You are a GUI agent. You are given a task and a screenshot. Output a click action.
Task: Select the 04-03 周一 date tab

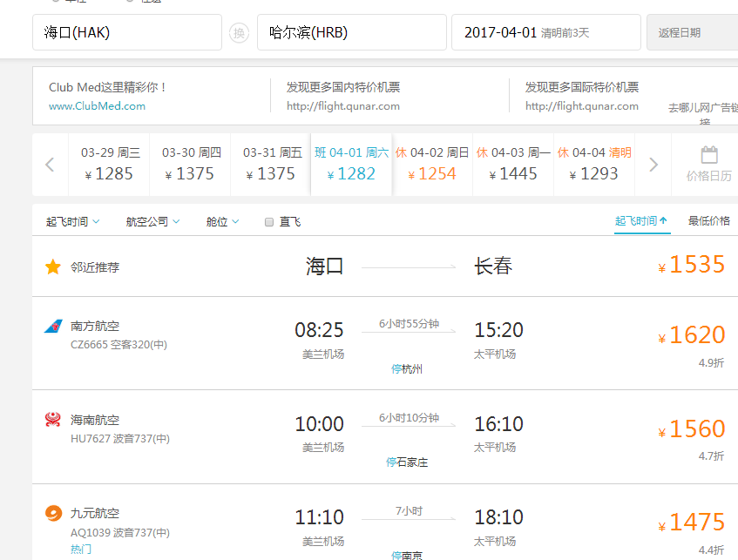513,165
